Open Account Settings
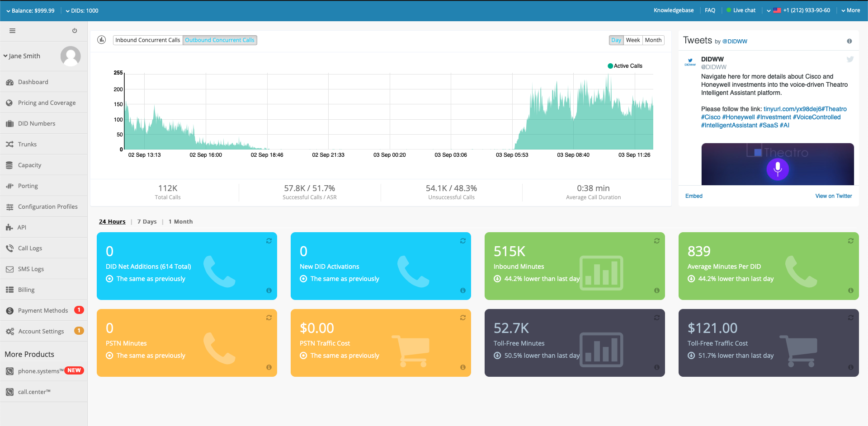Viewport: 868px width, 426px height. click(x=44, y=331)
